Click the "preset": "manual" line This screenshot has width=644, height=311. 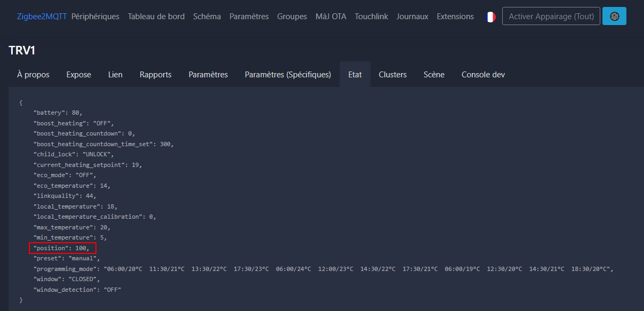click(67, 258)
